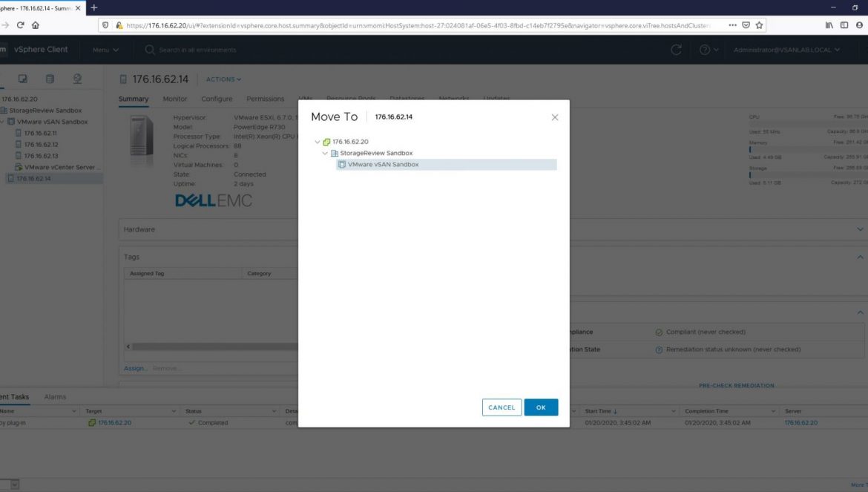This screenshot has width=868, height=492.
Task: Click the Storage usage bar
Action: point(808,175)
